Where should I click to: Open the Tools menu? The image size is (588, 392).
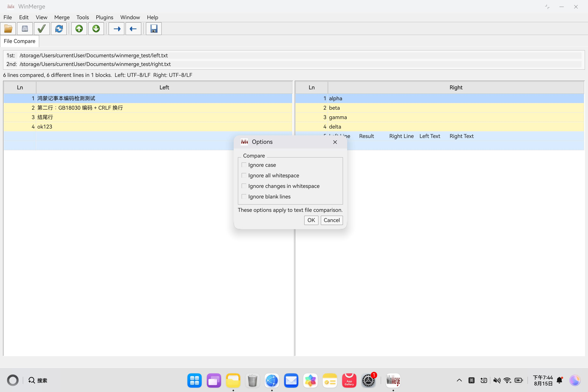(83, 17)
